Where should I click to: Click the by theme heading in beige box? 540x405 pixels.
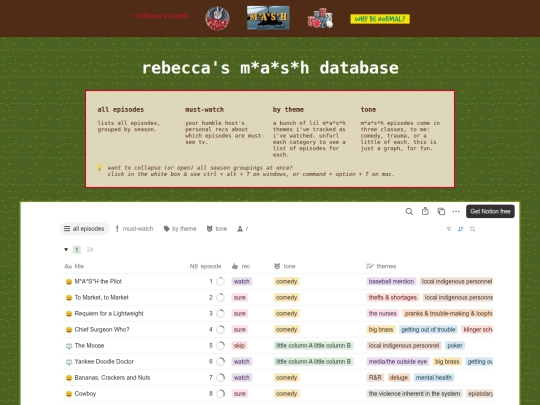click(x=288, y=110)
